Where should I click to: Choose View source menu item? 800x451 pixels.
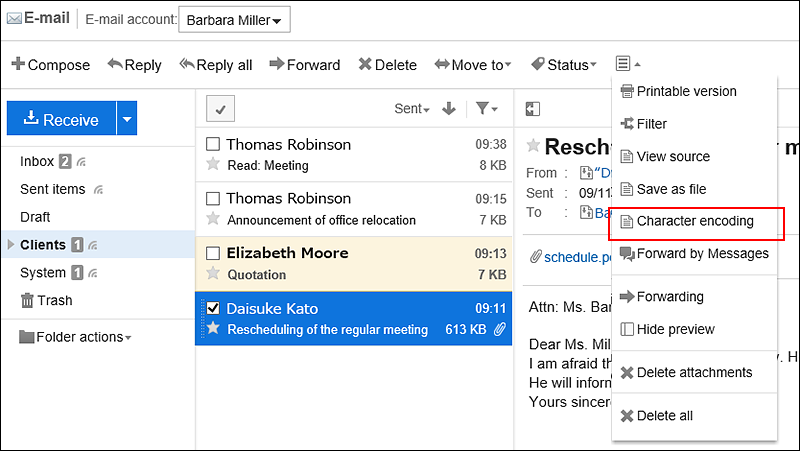tap(694, 157)
